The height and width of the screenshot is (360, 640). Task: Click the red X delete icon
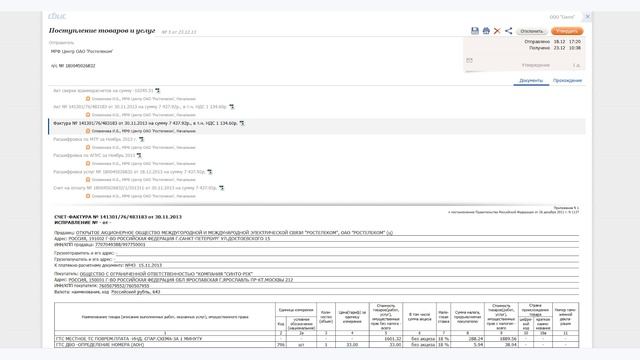click(497, 31)
